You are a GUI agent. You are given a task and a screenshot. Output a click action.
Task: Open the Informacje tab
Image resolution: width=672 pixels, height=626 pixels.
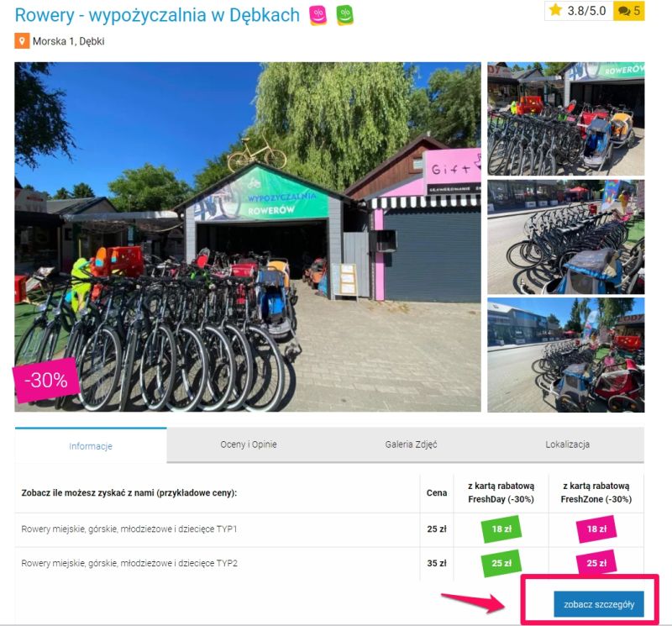pos(91,446)
